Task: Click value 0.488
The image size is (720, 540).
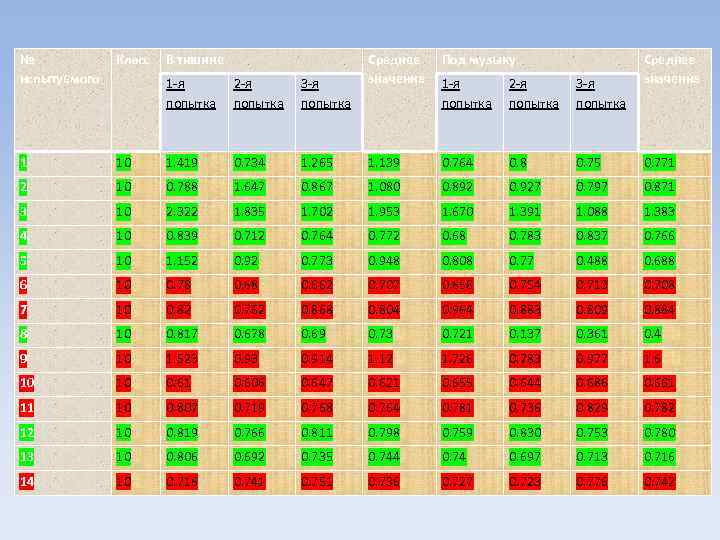Action: [x=592, y=261]
